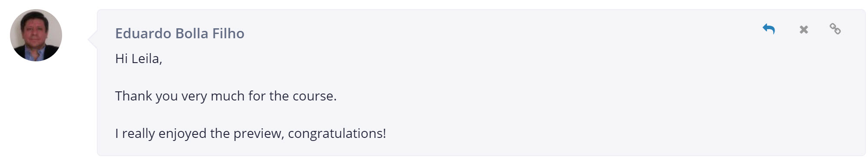Click the first name "Eduardo" in the header
The height and width of the screenshot is (164, 868).
[143, 33]
